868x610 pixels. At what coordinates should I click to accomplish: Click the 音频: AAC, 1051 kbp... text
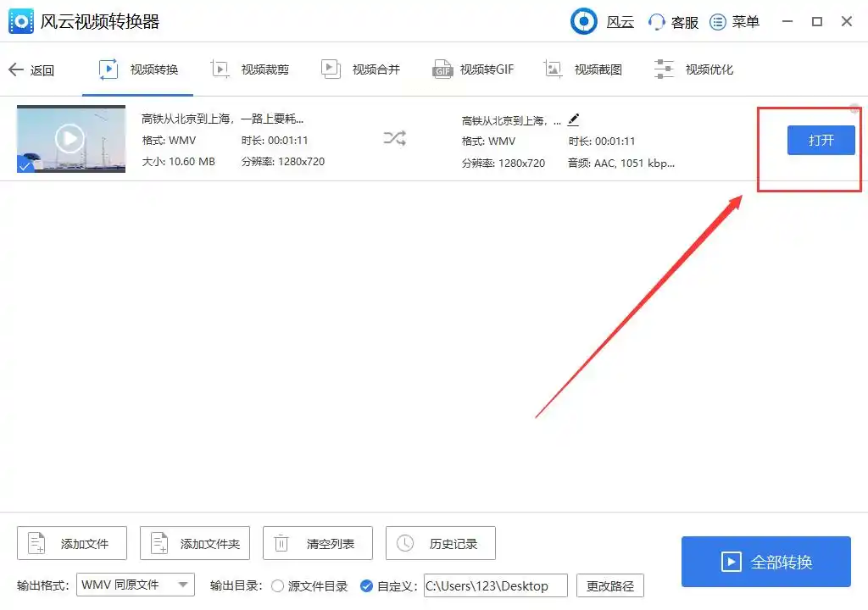click(x=621, y=164)
